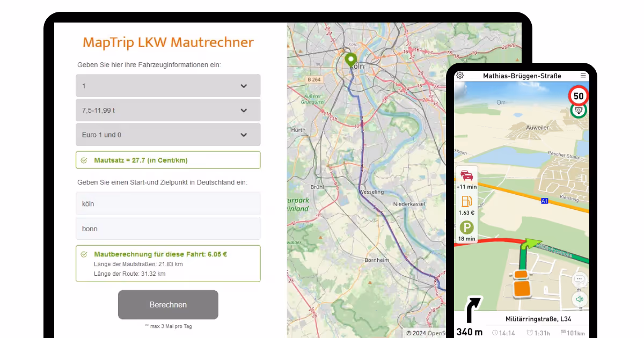This screenshot has height=338, width=644.
Task: Tap the 101km remaining distance display
Action: (572, 333)
